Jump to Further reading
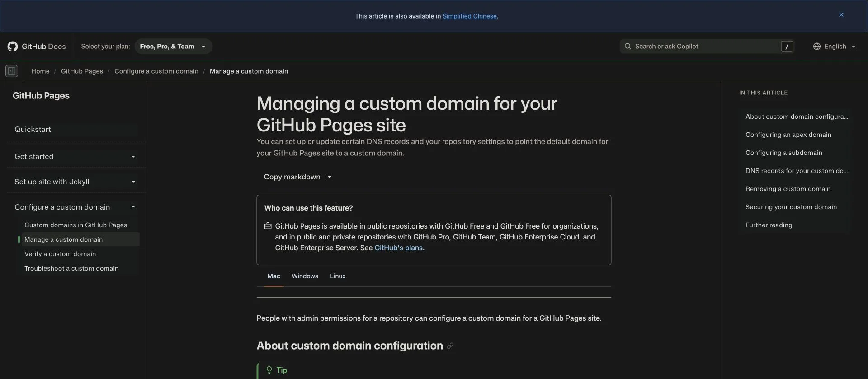Viewport: 868px width, 379px height. 769,225
